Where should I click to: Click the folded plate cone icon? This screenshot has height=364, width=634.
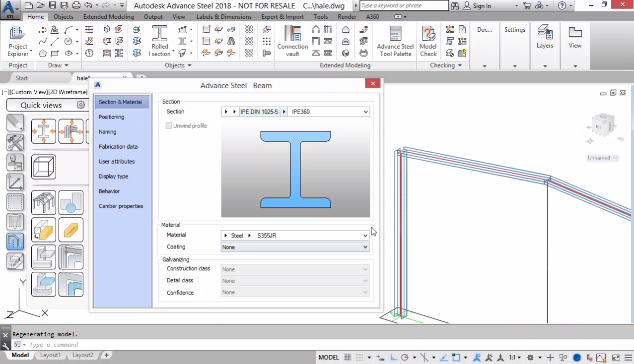coord(231,42)
